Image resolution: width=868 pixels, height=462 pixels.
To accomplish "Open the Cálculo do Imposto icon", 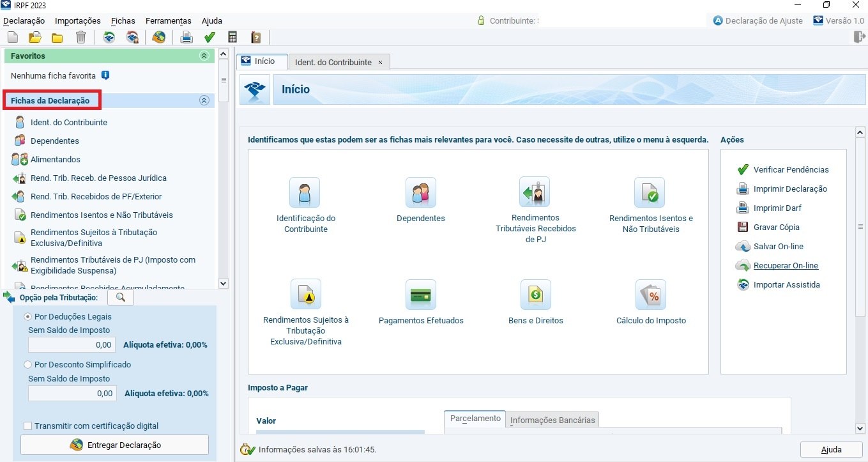I will pos(650,295).
